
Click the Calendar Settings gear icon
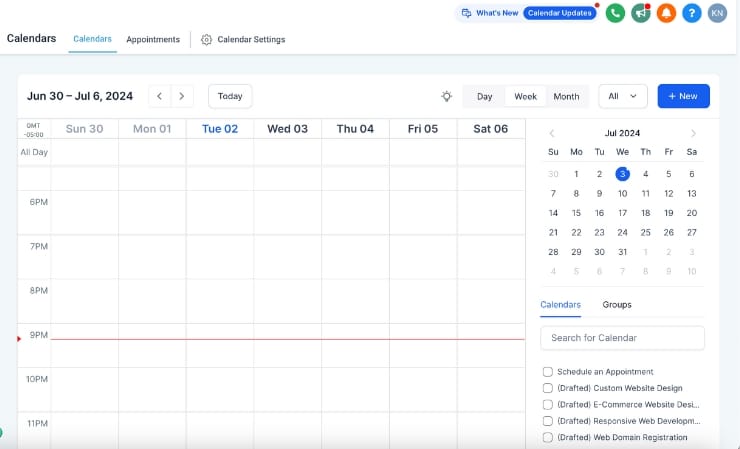point(206,40)
